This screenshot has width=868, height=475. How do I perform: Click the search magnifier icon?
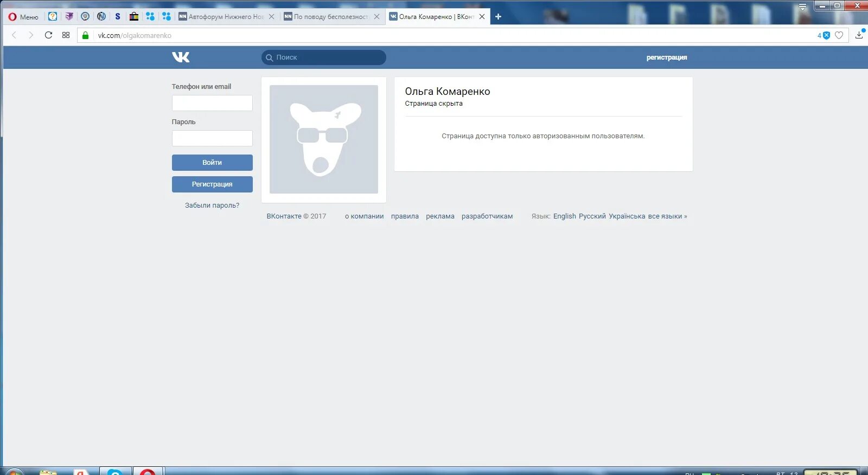click(x=270, y=57)
